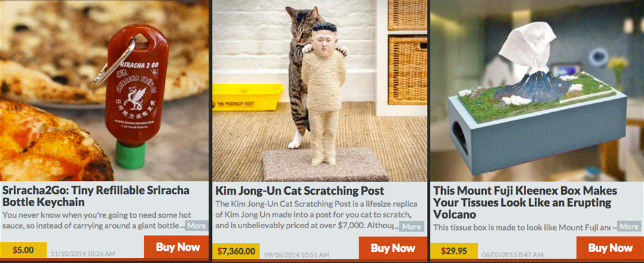
Task: Expand the Mount Fuji description with More
Action: (629, 226)
